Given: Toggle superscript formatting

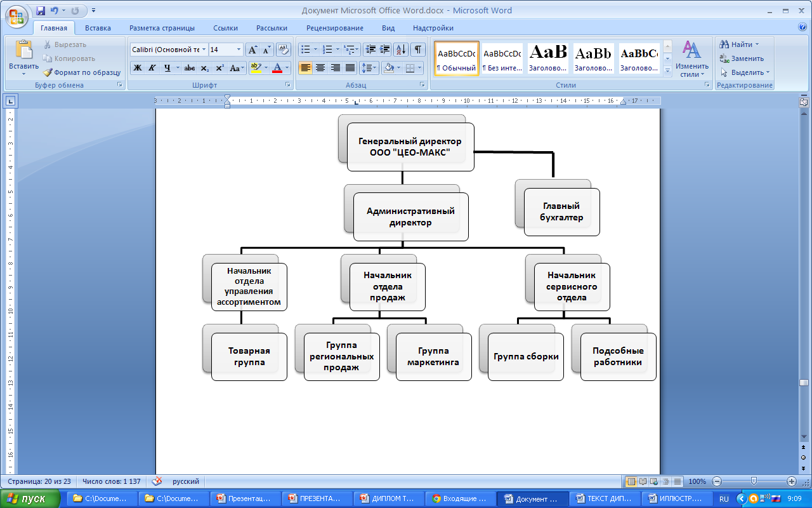Looking at the screenshot, I should [219, 68].
